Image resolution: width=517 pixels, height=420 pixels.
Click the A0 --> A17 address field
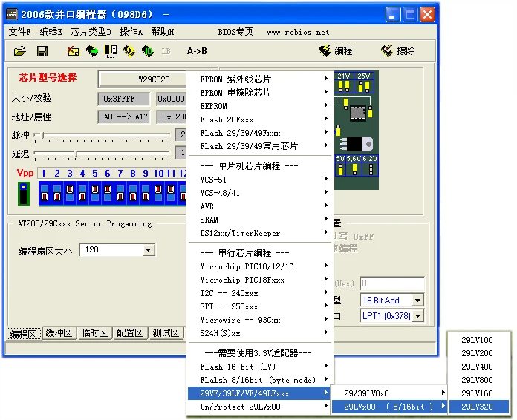(123, 117)
